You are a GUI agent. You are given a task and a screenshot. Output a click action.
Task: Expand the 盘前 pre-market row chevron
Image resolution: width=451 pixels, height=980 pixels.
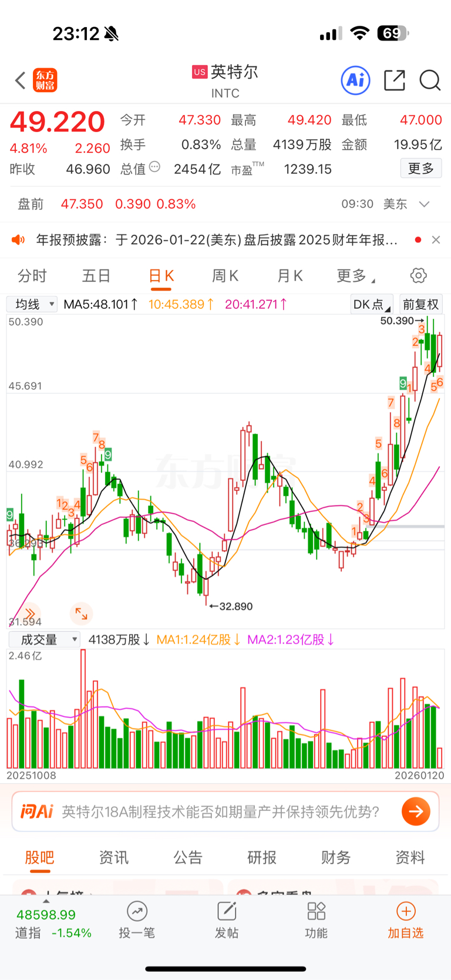[x=424, y=204]
